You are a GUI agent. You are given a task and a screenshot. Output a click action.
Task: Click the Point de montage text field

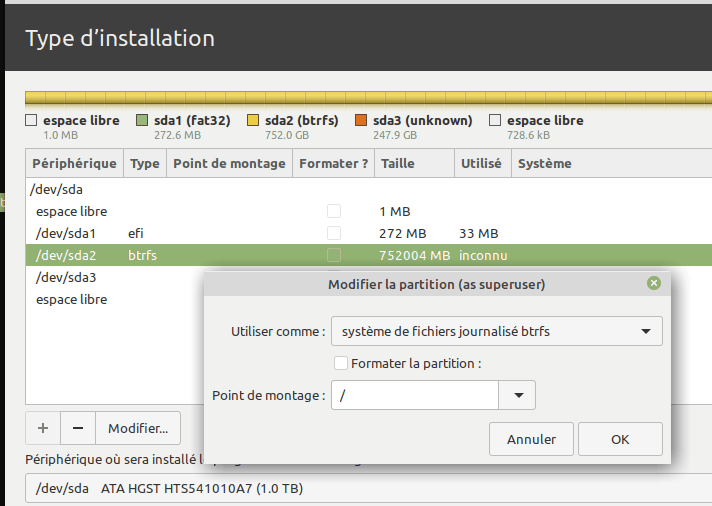(x=415, y=396)
